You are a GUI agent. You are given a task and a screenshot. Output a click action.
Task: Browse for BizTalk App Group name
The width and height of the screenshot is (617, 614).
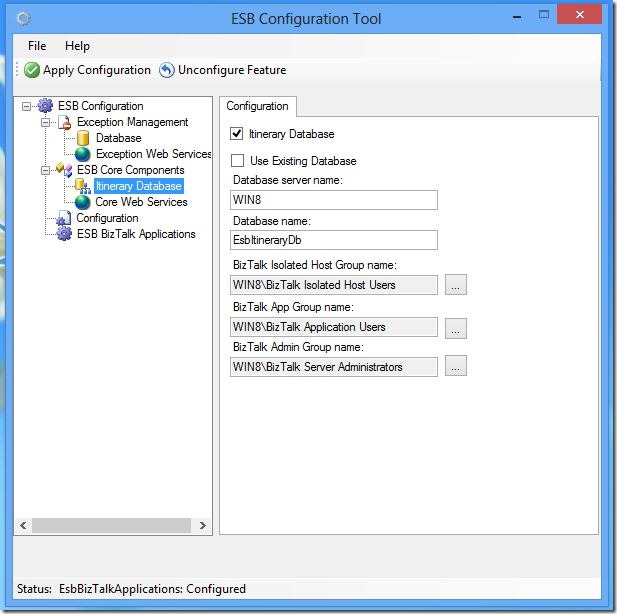pyautogui.click(x=456, y=328)
